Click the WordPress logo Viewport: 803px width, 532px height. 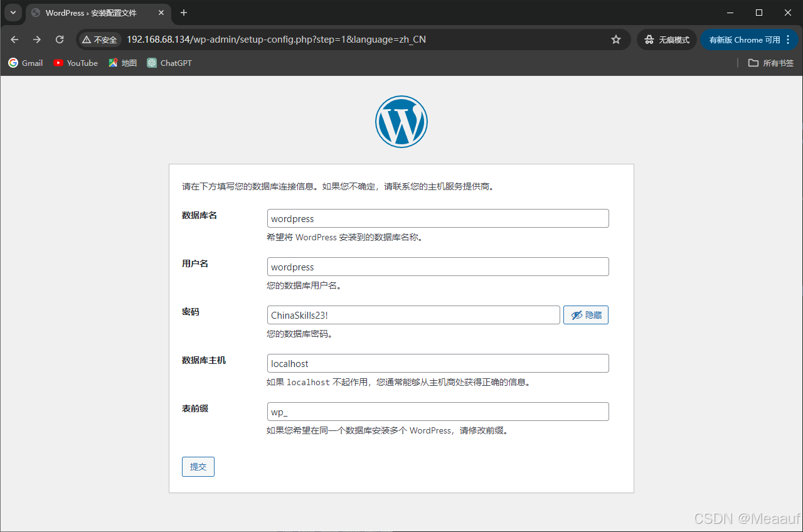[401, 122]
